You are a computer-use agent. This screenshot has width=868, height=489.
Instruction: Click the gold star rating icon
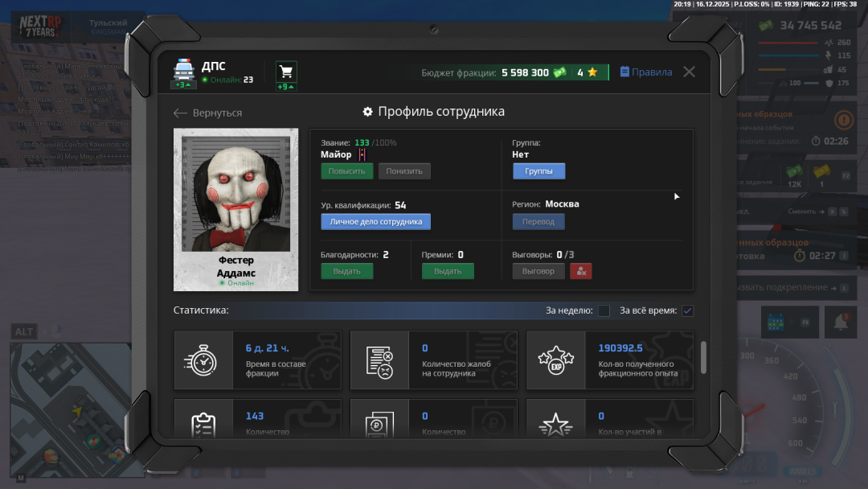[x=592, y=72]
